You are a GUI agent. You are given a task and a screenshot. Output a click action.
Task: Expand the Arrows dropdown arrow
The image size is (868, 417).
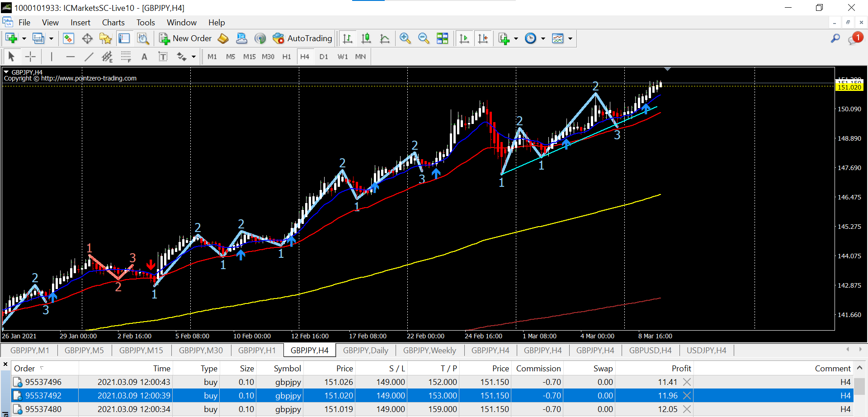pyautogui.click(x=193, y=57)
